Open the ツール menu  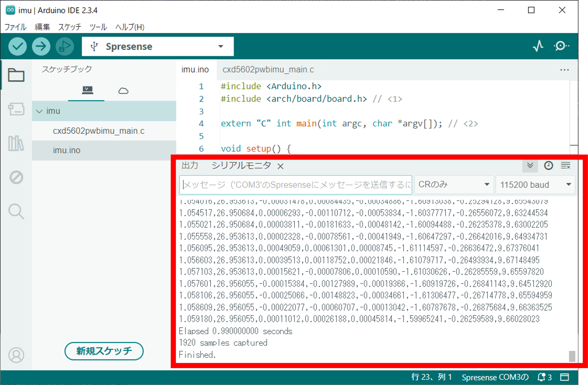98,27
